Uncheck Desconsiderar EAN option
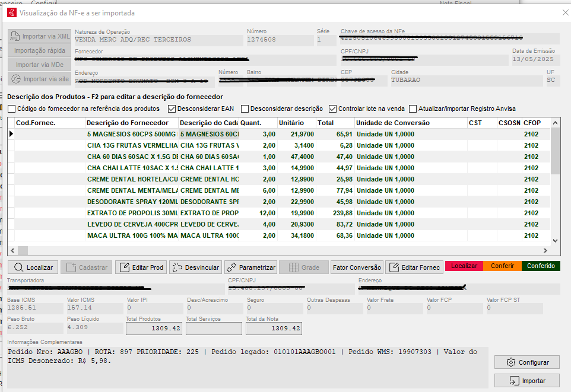Viewport: 571px width, 392px height. (172, 109)
